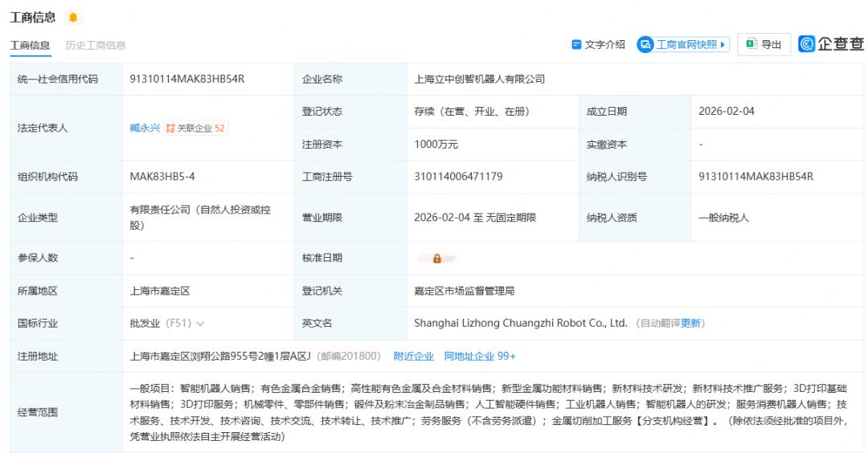Click the 参保人数 label cell
868x453 pixels.
[x=67, y=258]
